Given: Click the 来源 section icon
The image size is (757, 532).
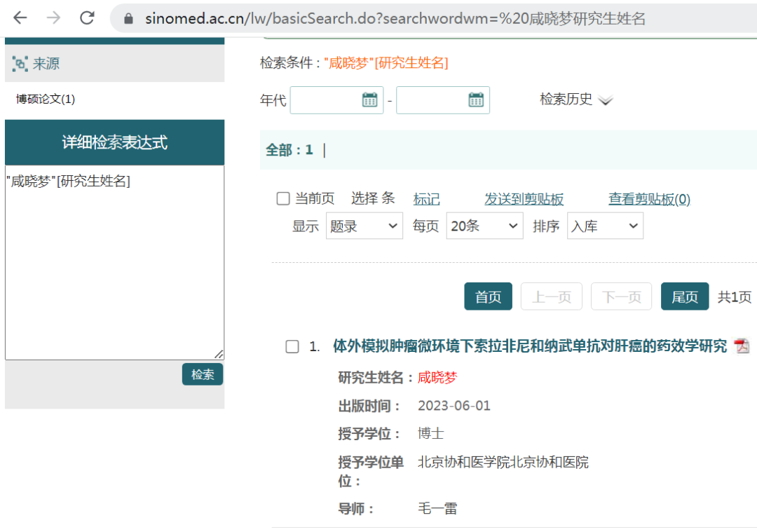Looking at the screenshot, I should point(20,64).
